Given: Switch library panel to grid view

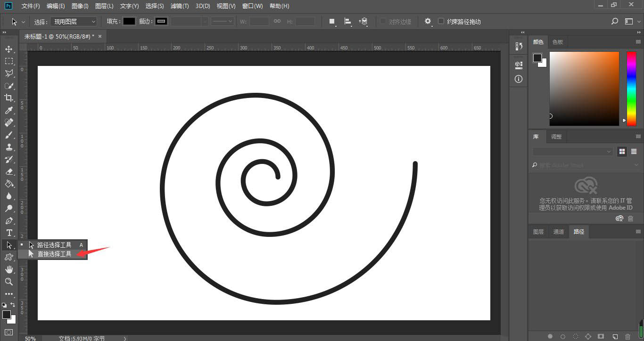Looking at the screenshot, I should coord(622,151).
